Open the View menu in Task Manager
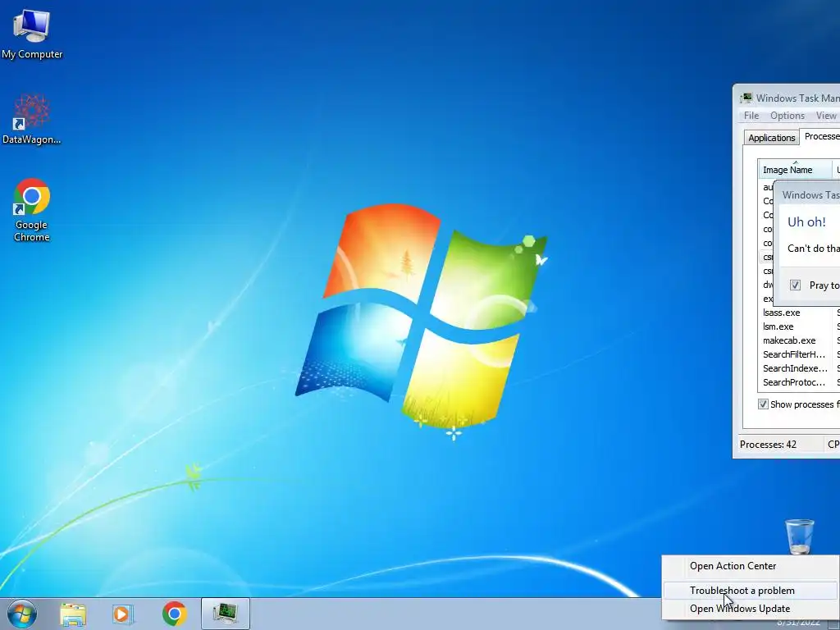Viewport: 840px width, 630px height. coord(825,116)
